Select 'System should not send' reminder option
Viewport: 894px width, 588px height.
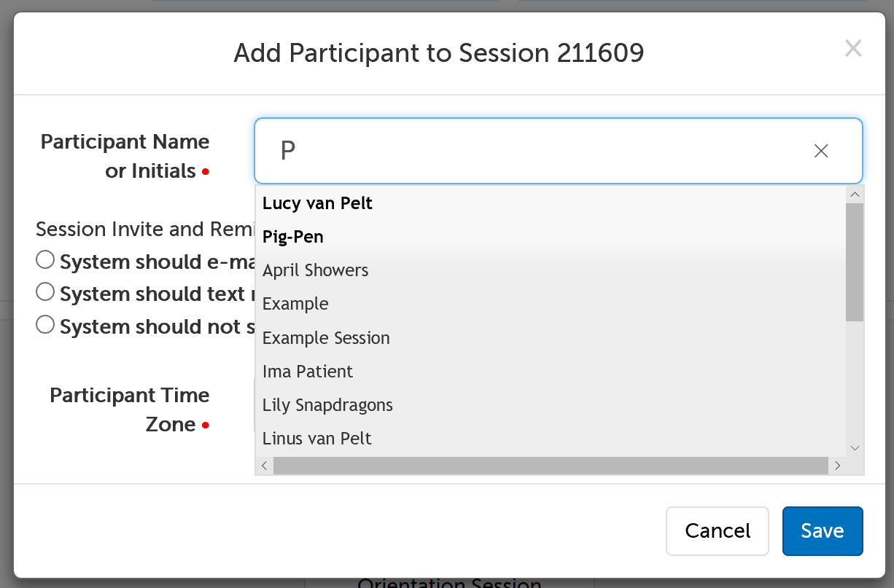tap(44, 324)
